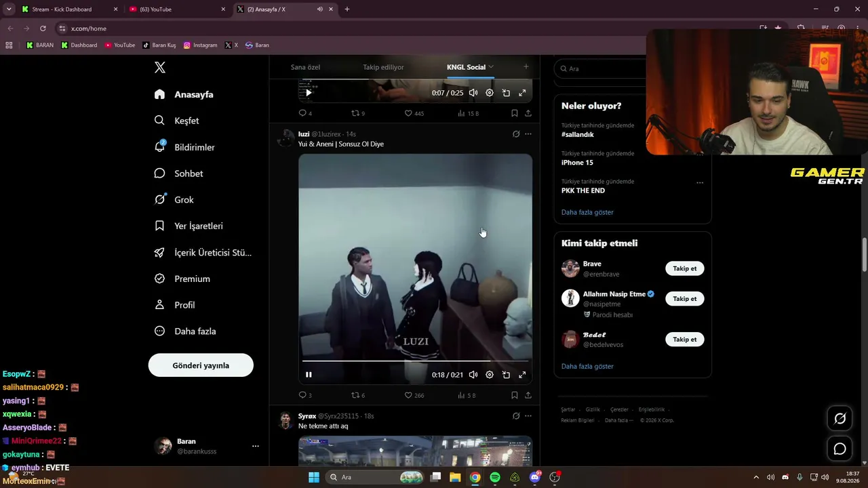The height and width of the screenshot is (488, 868).
Task: Follow Allahım Nasip Etme with Takip et
Action: coord(685,299)
